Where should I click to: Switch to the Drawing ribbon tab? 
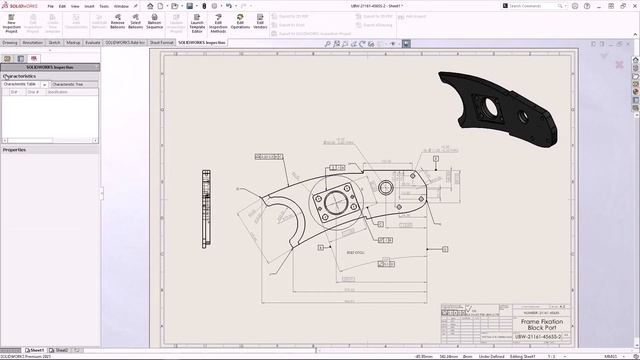(10, 42)
